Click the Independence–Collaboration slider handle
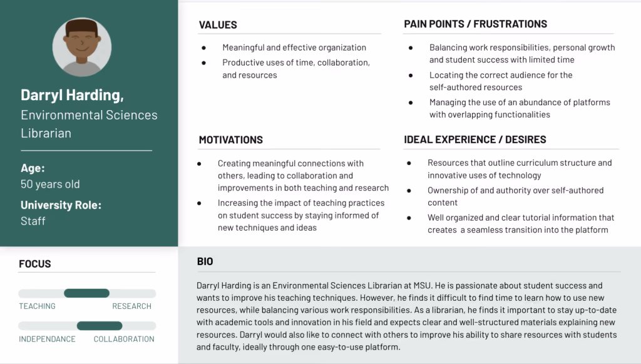 [x=100, y=326]
